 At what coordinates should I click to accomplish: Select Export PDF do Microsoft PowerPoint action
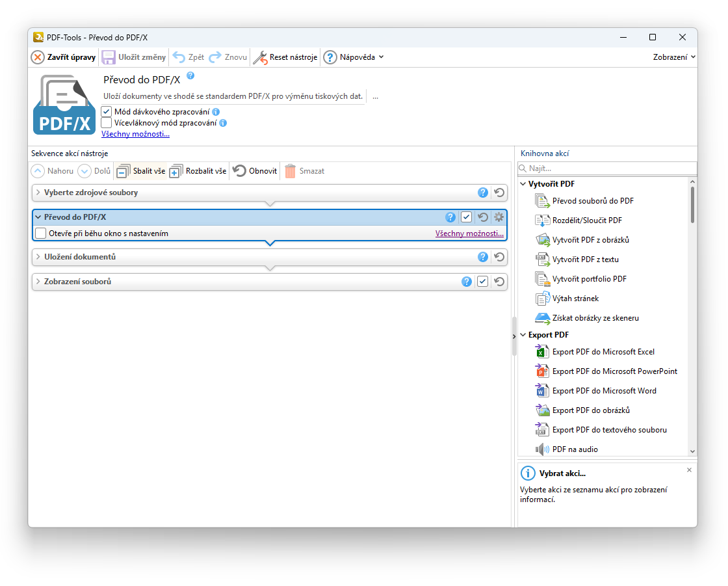click(606, 371)
